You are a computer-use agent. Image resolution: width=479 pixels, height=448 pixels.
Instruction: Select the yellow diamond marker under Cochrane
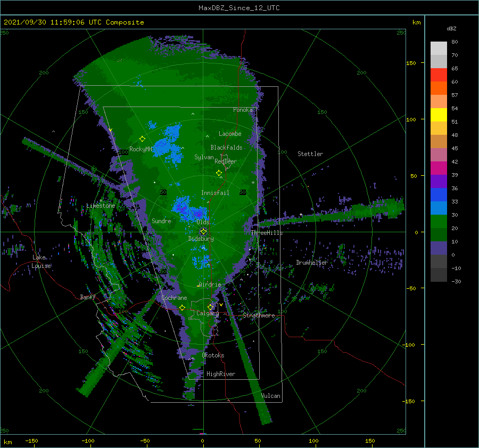click(182, 307)
